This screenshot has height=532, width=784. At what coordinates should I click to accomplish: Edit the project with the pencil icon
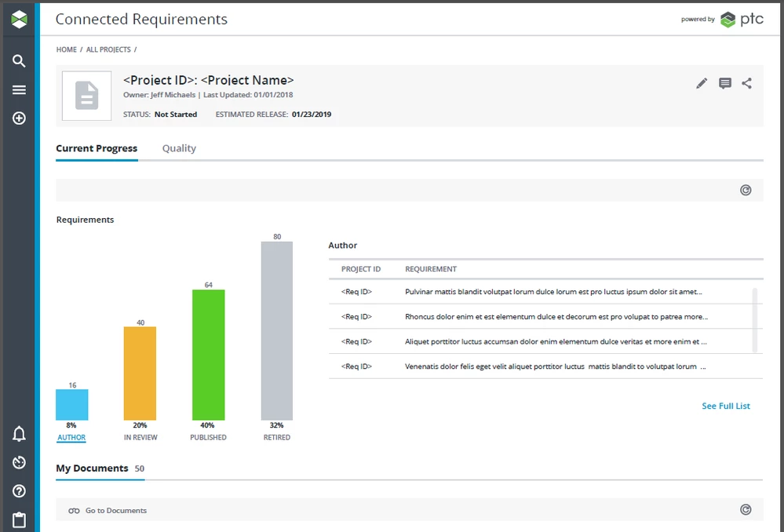(701, 83)
